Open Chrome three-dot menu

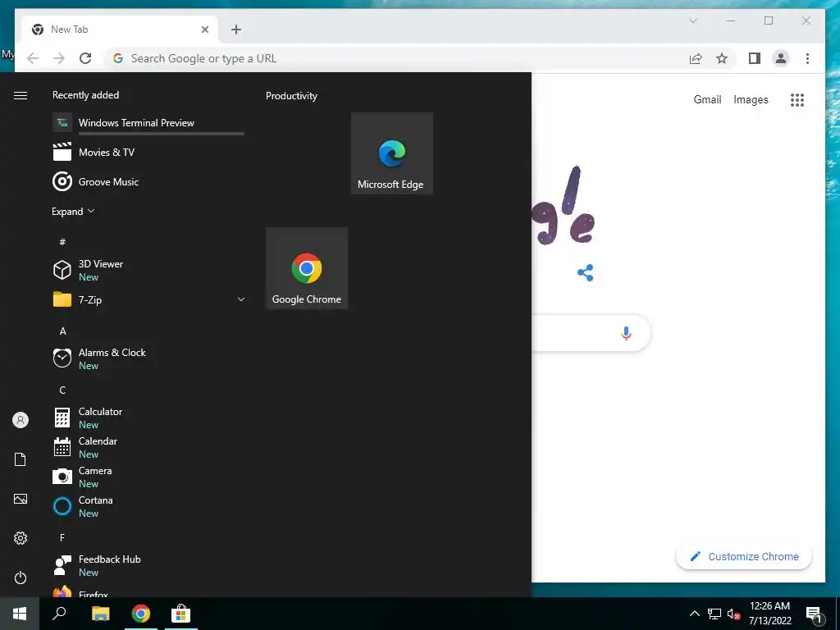tap(807, 58)
